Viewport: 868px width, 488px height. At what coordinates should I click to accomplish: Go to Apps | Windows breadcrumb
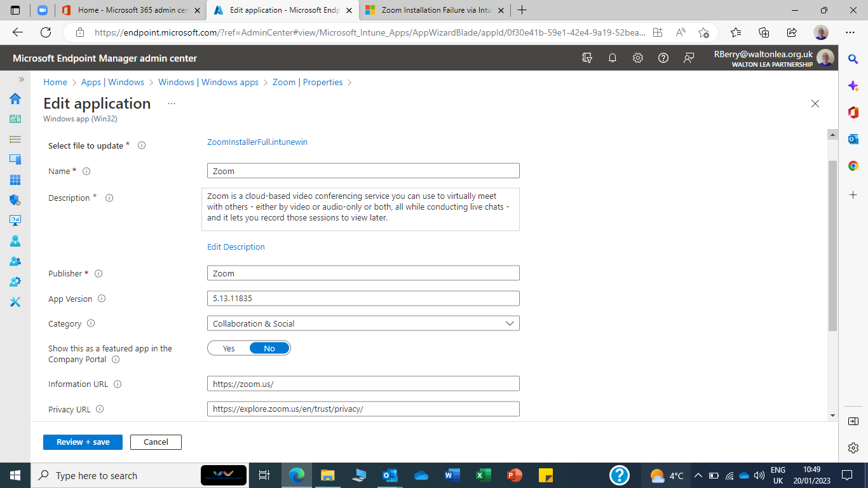(112, 82)
